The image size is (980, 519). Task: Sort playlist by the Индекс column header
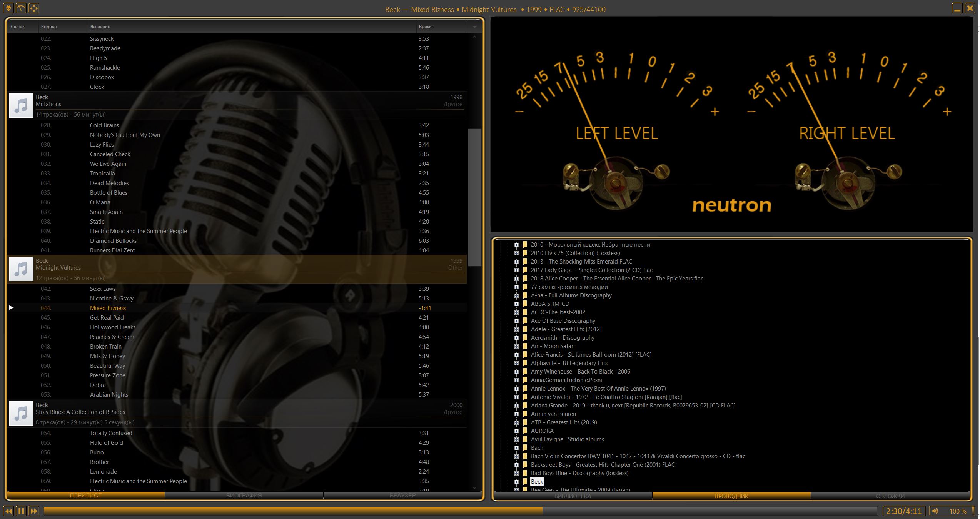(63, 27)
